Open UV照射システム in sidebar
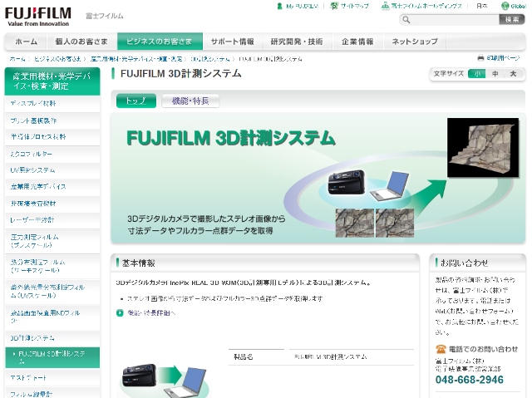The width and height of the screenshot is (532, 398). point(52,170)
